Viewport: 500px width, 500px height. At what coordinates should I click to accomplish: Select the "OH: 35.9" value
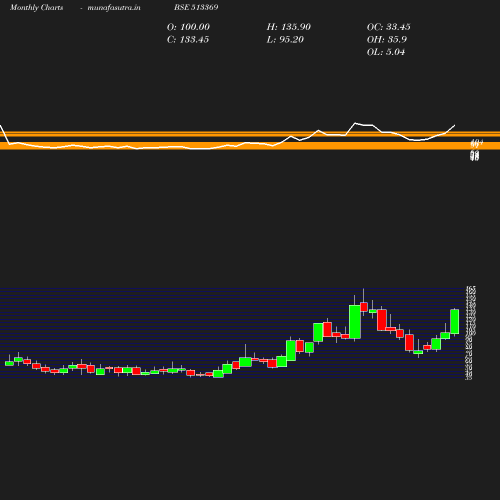[x=387, y=40]
